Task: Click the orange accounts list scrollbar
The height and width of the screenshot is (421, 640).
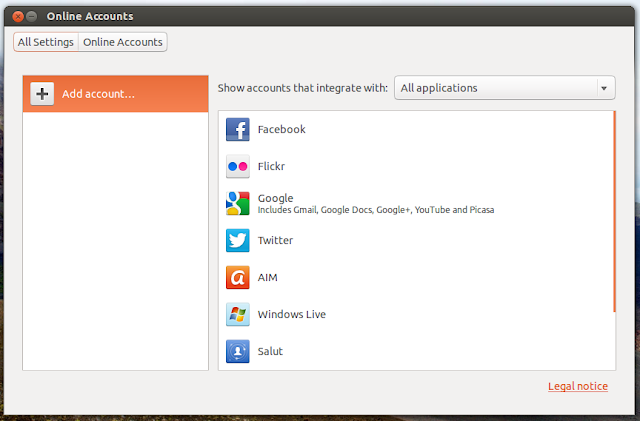Action: pyautogui.click(x=614, y=212)
